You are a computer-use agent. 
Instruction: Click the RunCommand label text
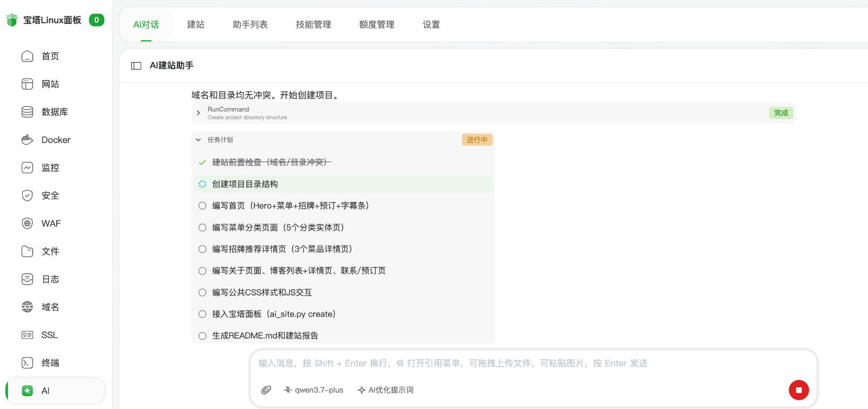tap(228, 110)
